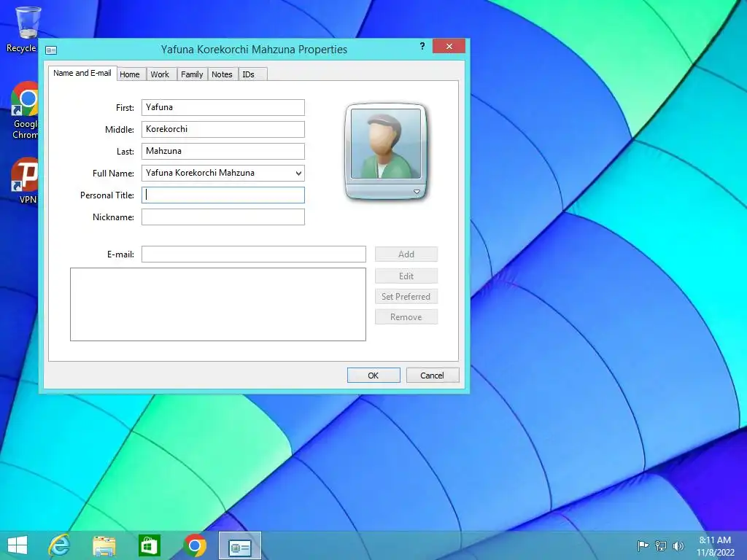Screen dimensions: 747x560
Task: Select the Contacts taskbar app icon
Action: click(x=239, y=545)
